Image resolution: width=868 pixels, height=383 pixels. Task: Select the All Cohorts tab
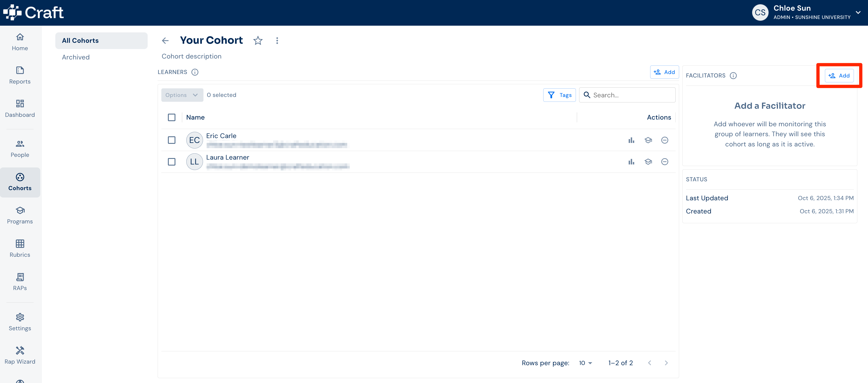click(101, 40)
